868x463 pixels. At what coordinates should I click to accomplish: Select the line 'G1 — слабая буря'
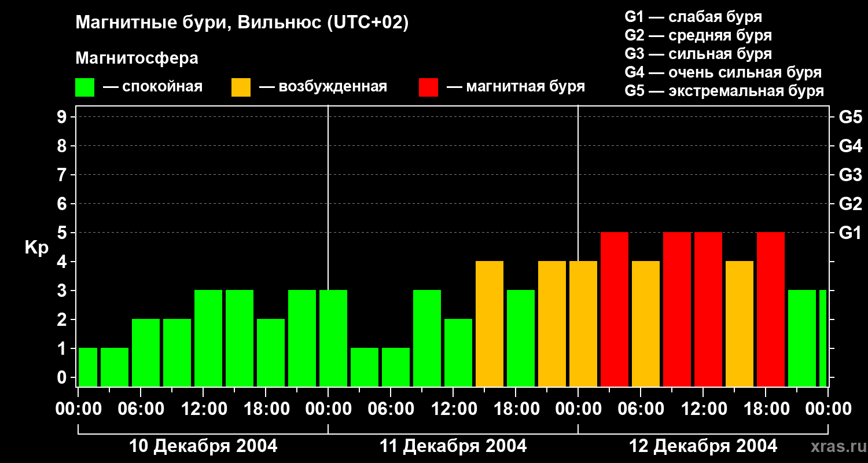click(693, 17)
